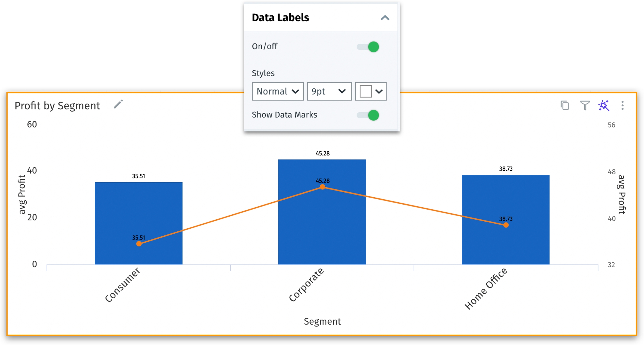The width and height of the screenshot is (644, 345).
Task: Click the orange data mark for Corporate
Action: pyautogui.click(x=322, y=187)
